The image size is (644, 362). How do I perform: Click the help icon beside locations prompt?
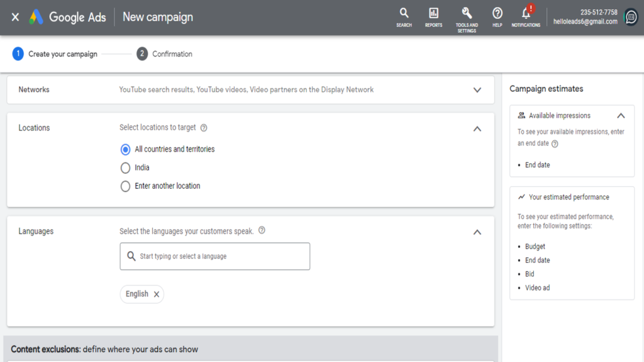204,128
